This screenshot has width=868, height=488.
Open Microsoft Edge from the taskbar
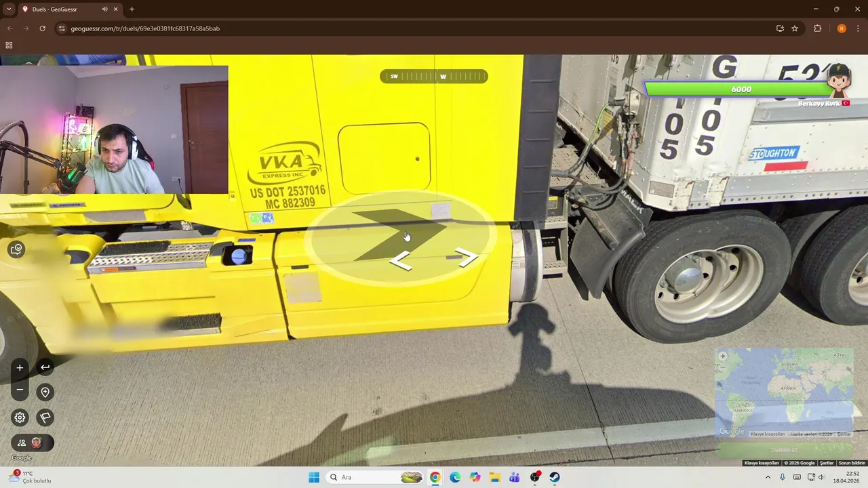tap(455, 477)
